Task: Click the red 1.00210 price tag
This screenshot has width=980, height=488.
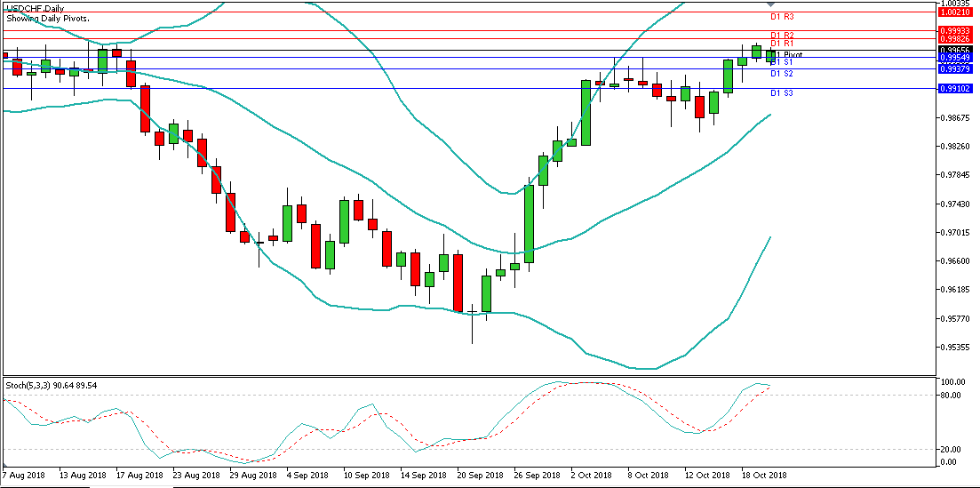Action: 957,12
